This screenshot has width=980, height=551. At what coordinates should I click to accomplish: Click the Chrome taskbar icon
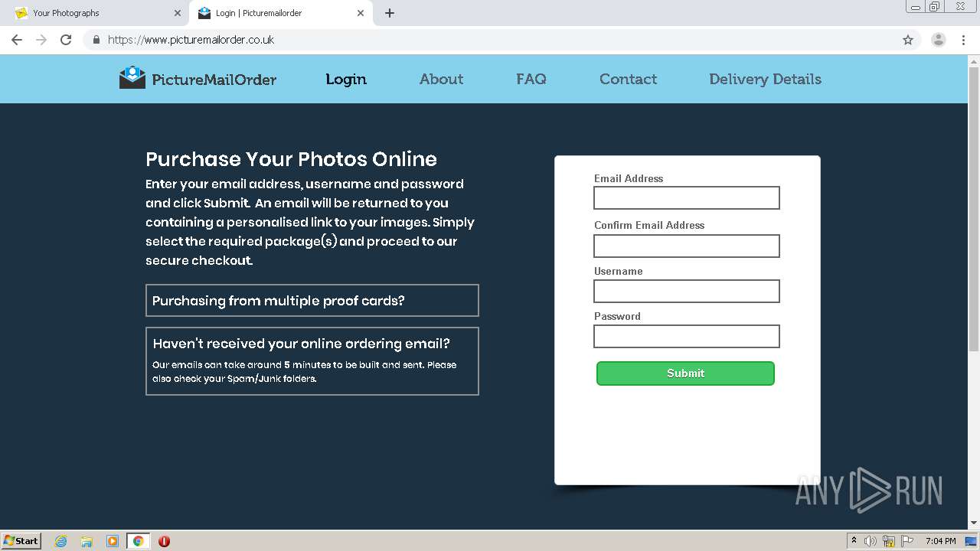pyautogui.click(x=138, y=541)
